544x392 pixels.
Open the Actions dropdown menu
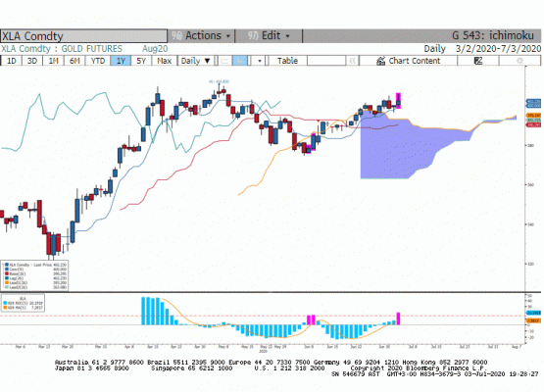pos(201,35)
